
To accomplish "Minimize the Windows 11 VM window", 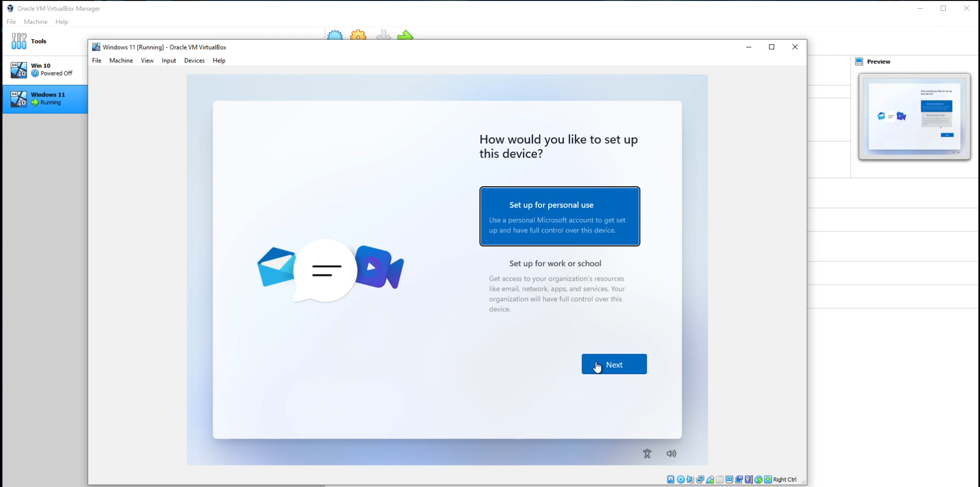I will coord(749,47).
